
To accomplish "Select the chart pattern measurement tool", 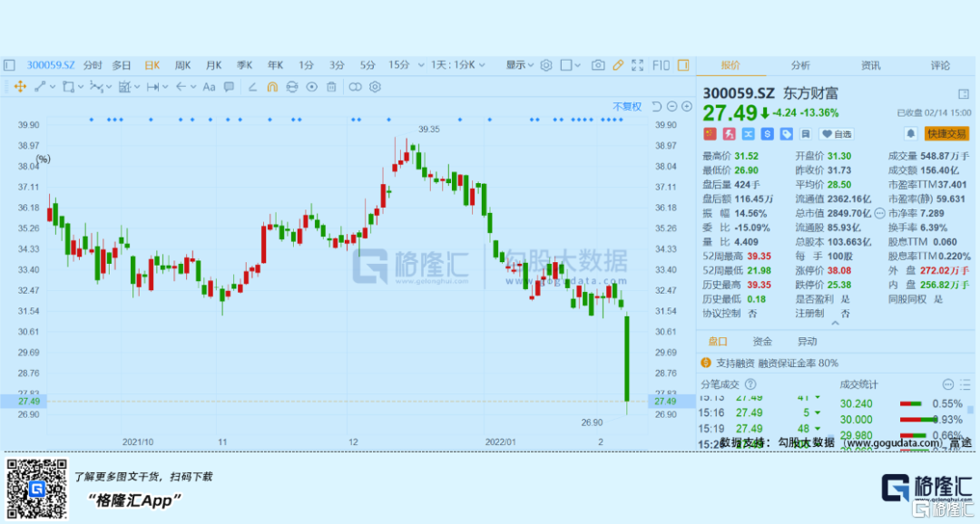I will [x=124, y=87].
